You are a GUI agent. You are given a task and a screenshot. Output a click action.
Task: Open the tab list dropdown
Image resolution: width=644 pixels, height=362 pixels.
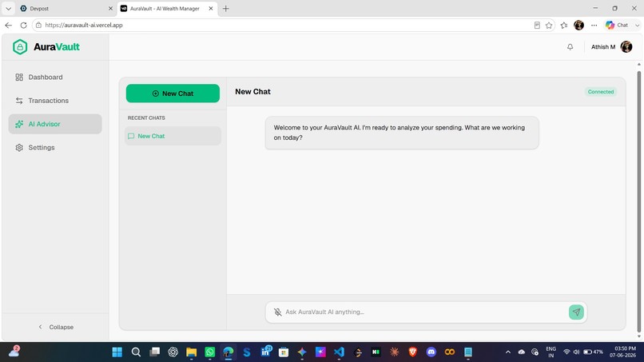[8, 8]
